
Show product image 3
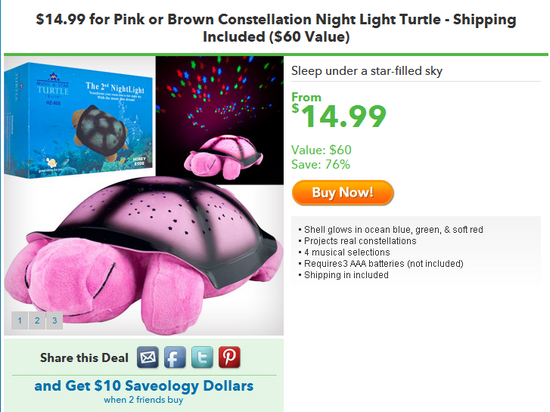[55, 320]
